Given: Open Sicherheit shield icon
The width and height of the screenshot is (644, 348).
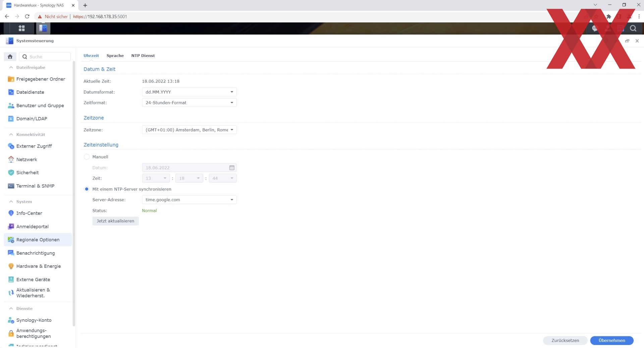Looking at the screenshot, I should (x=11, y=173).
